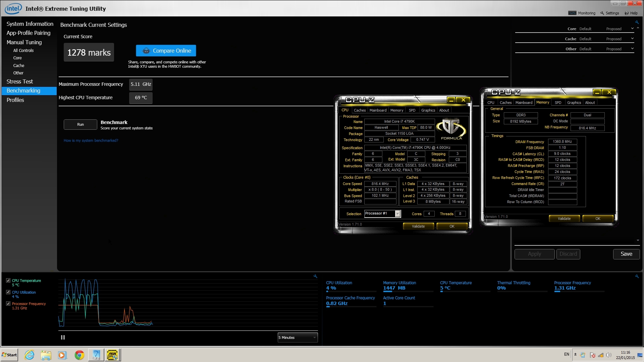Image resolution: width=644 pixels, height=362 pixels.
Task: Save the current profile settings
Action: (x=626, y=254)
